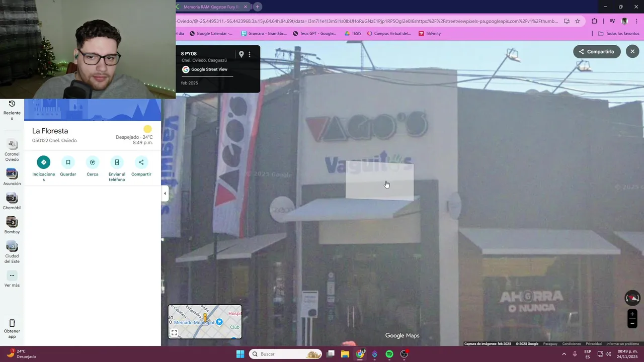The width and height of the screenshot is (644, 362).
Task: Open TikFinity bookmark
Action: point(430,34)
